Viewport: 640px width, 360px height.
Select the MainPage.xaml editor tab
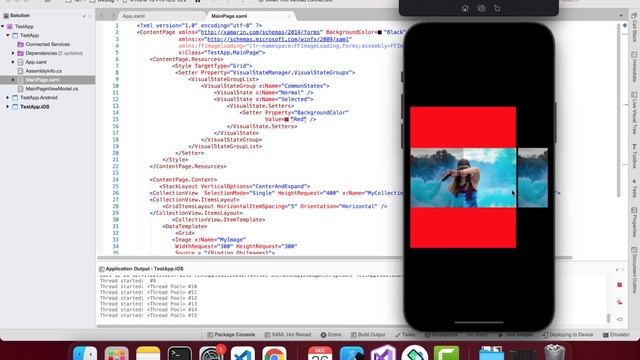(229, 16)
